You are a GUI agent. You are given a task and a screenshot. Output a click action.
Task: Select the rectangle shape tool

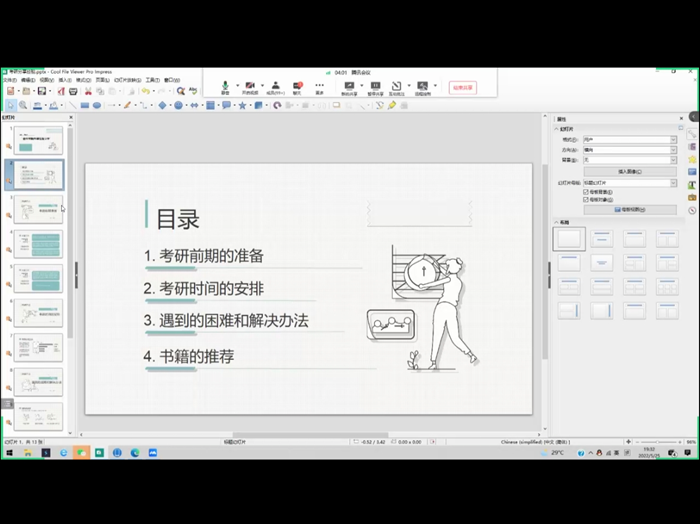point(84,105)
